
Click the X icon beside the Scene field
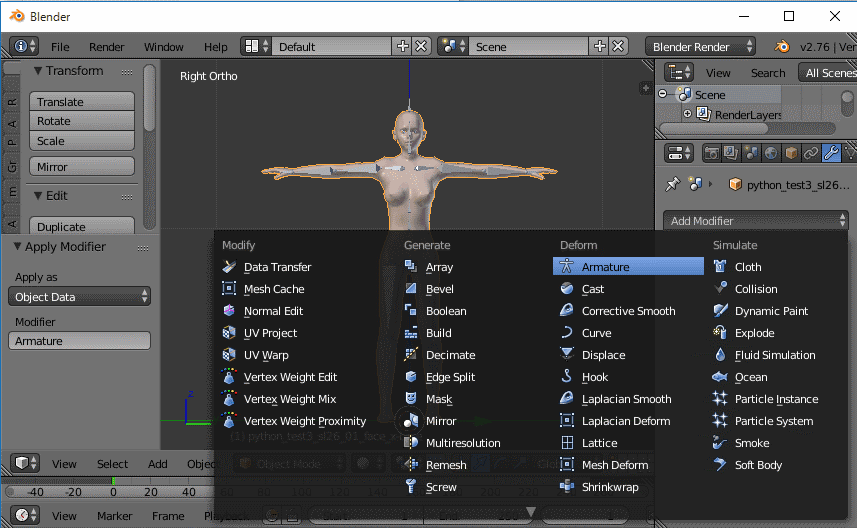tap(619, 47)
